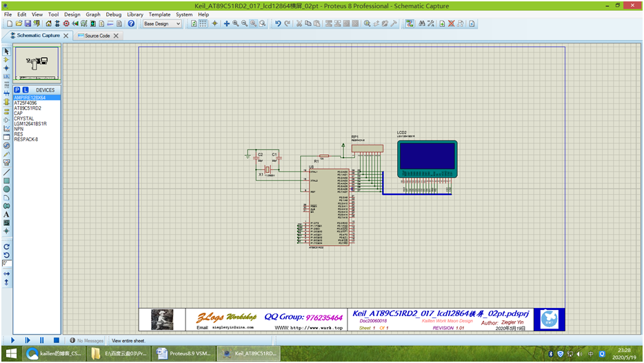The width and height of the screenshot is (644, 363).
Task: Open the Property Assignment Tool icon
Action: coord(430,24)
